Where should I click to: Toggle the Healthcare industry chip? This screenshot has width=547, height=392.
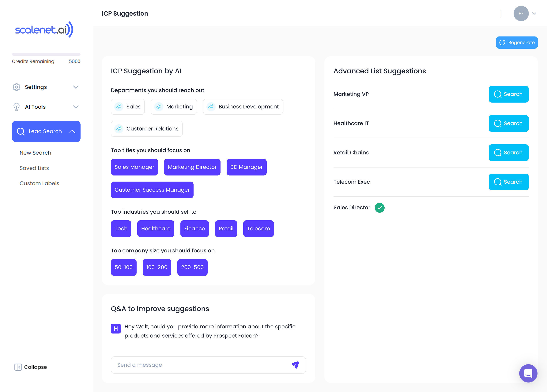[x=156, y=228]
